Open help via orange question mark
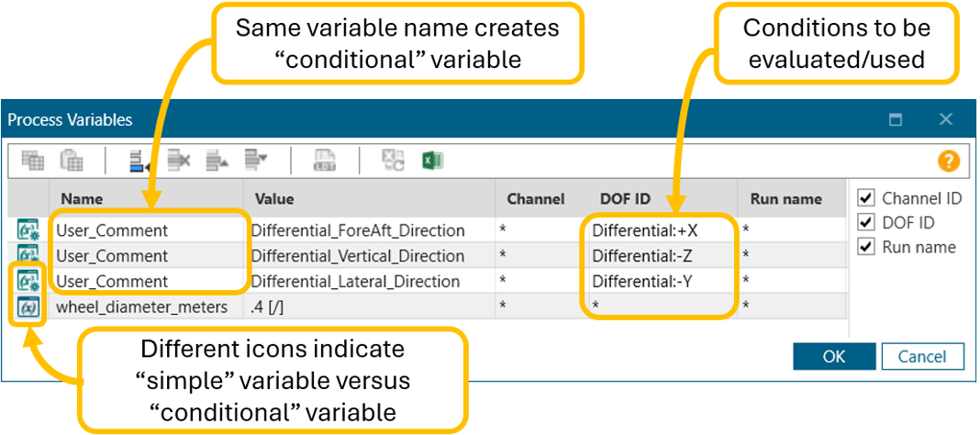This screenshot has width=980, height=435. pos(948,162)
